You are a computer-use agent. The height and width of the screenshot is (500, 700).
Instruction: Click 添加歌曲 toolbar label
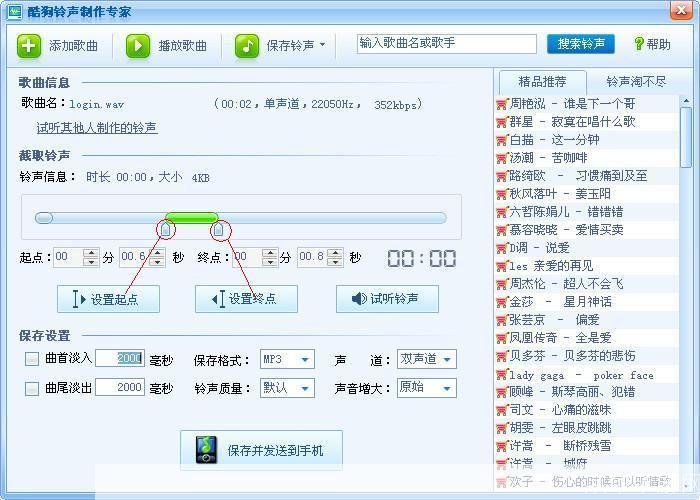[x=74, y=46]
